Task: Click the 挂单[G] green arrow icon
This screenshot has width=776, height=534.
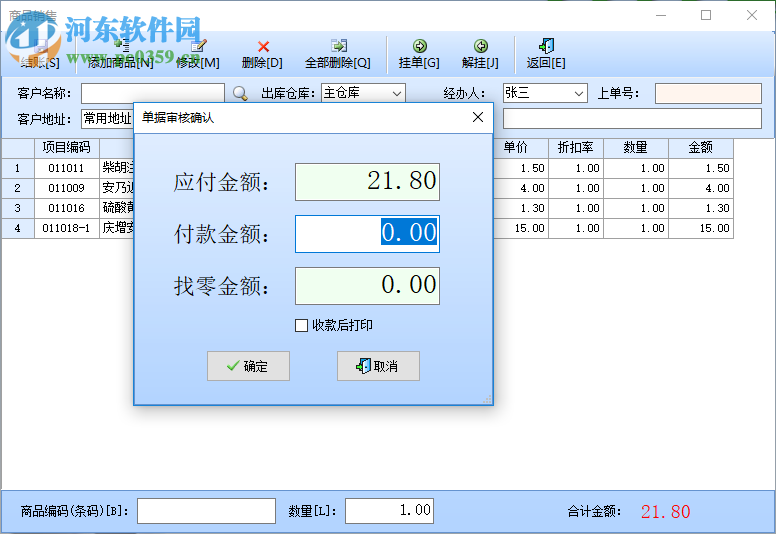Action: pyautogui.click(x=420, y=46)
